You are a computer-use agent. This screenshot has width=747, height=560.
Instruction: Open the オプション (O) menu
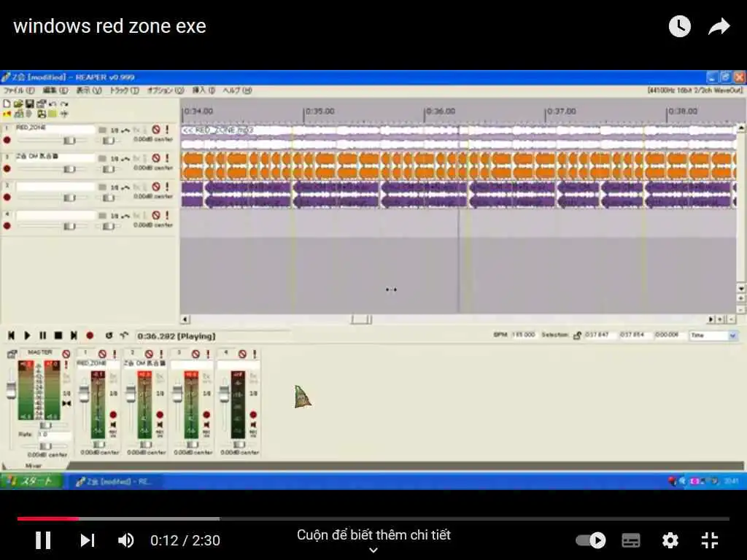tap(165, 90)
